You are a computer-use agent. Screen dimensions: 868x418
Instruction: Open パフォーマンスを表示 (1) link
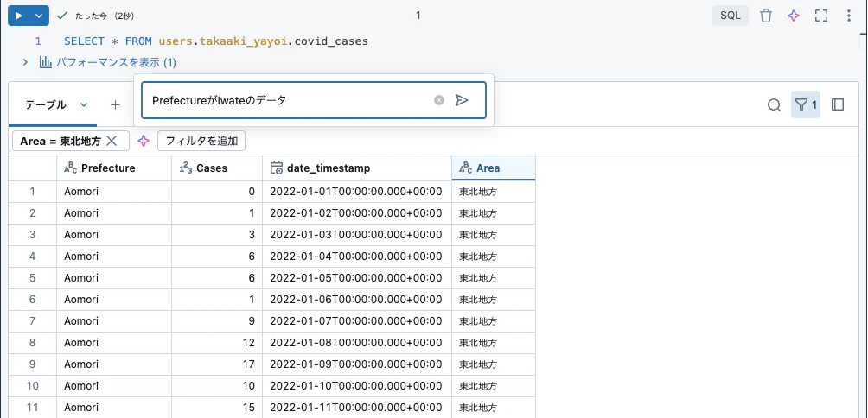point(116,63)
